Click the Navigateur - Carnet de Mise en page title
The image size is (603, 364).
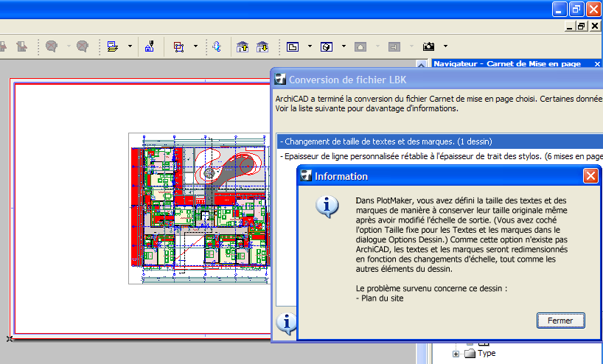click(x=507, y=64)
